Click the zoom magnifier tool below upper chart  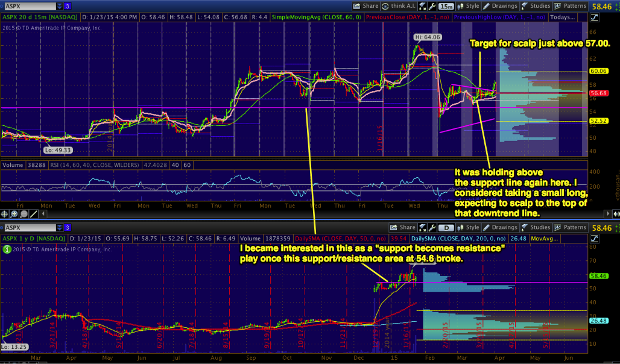[14, 213]
